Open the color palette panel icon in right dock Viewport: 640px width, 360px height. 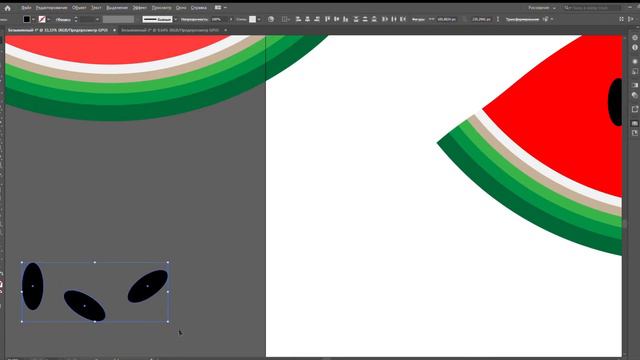[x=635, y=95]
